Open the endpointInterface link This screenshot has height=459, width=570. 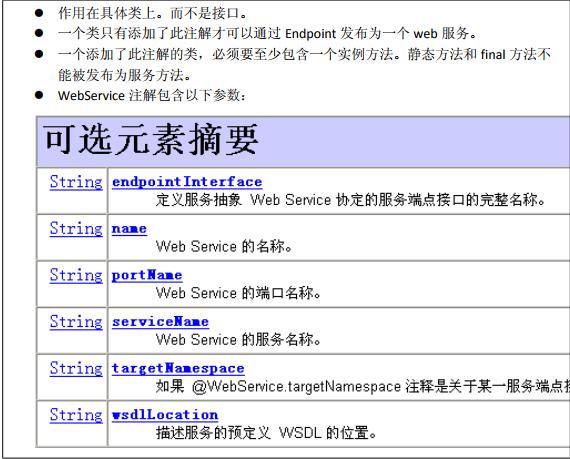click(x=187, y=182)
